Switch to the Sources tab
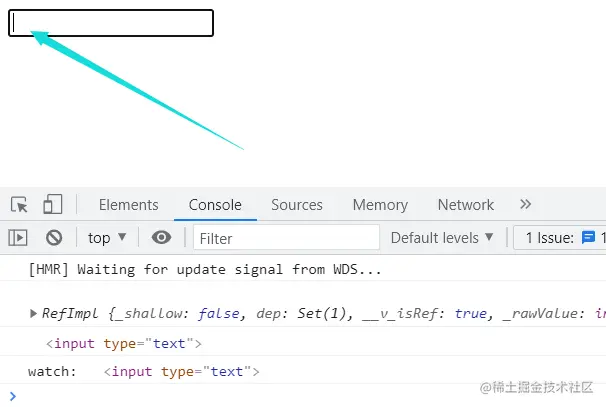Viewport: 606px width, 407px height. [x=297, y=205]
